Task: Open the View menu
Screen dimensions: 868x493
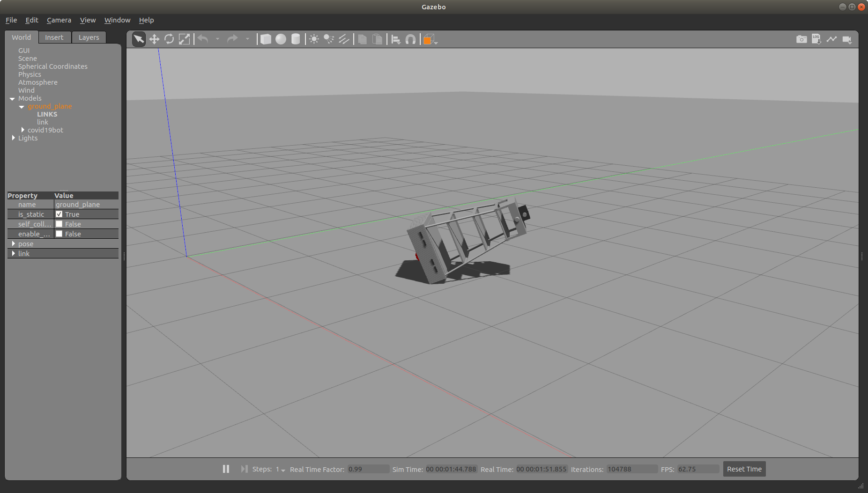Action: 88,20
